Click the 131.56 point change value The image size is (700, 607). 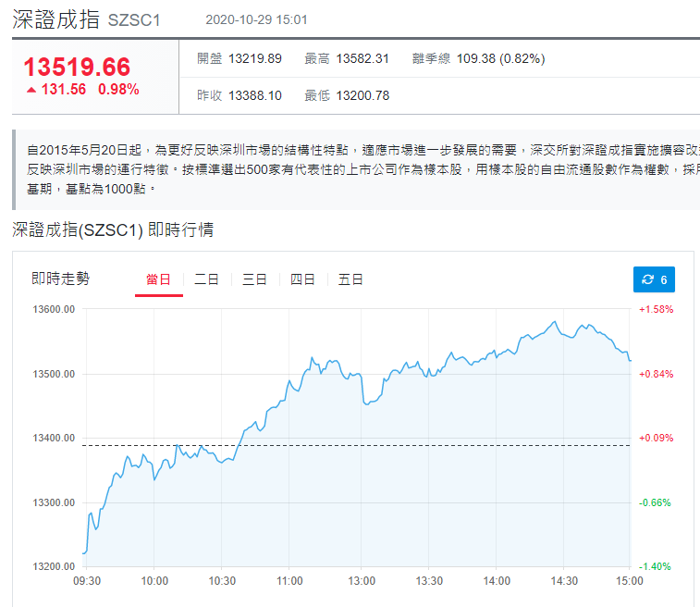click(x=64, y=90)
